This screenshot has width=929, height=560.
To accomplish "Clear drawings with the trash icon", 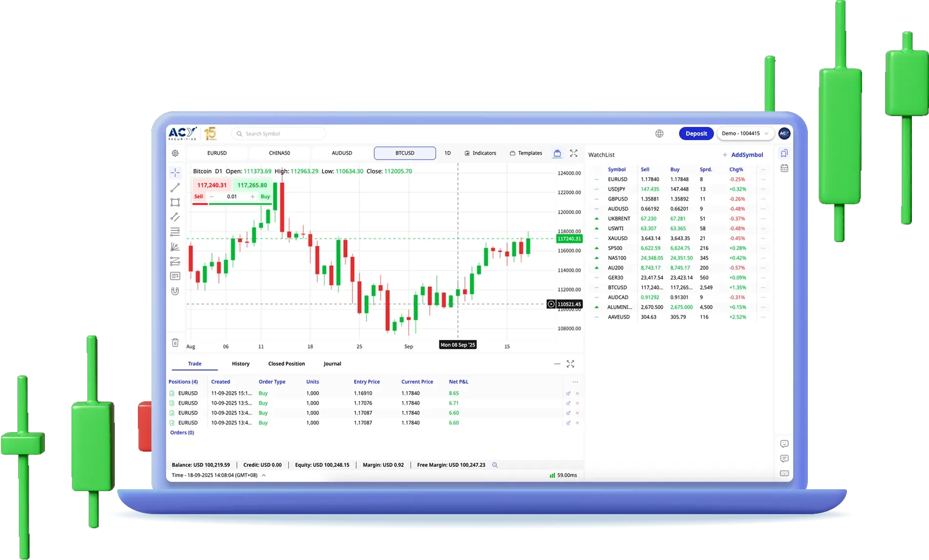I will [175, 343].
